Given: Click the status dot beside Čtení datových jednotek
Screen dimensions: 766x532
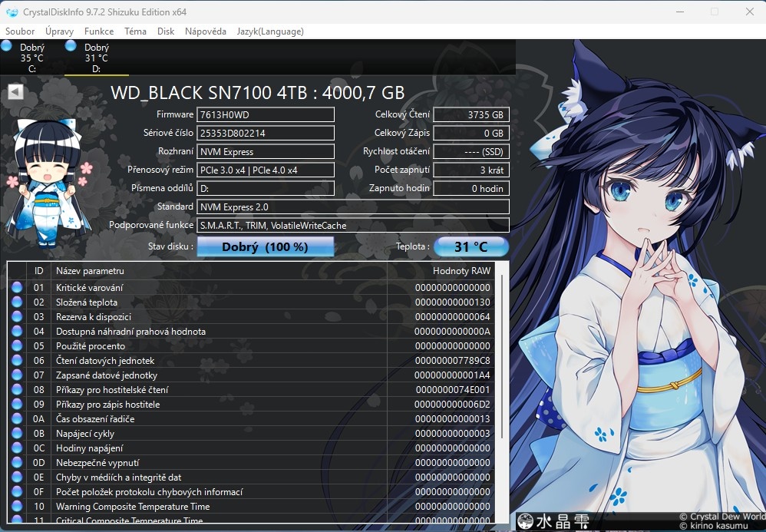Looking at the screenshot, I should (17, 360).
